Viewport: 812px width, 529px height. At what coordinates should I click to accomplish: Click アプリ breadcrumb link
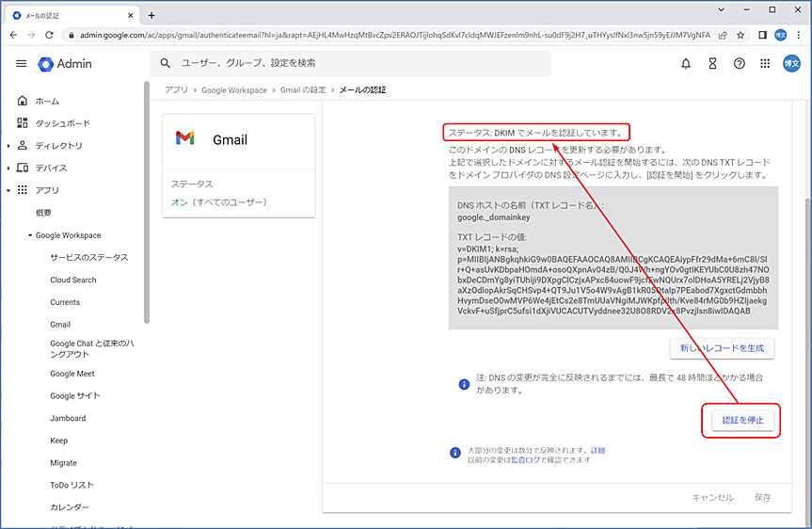click(176, 90)
